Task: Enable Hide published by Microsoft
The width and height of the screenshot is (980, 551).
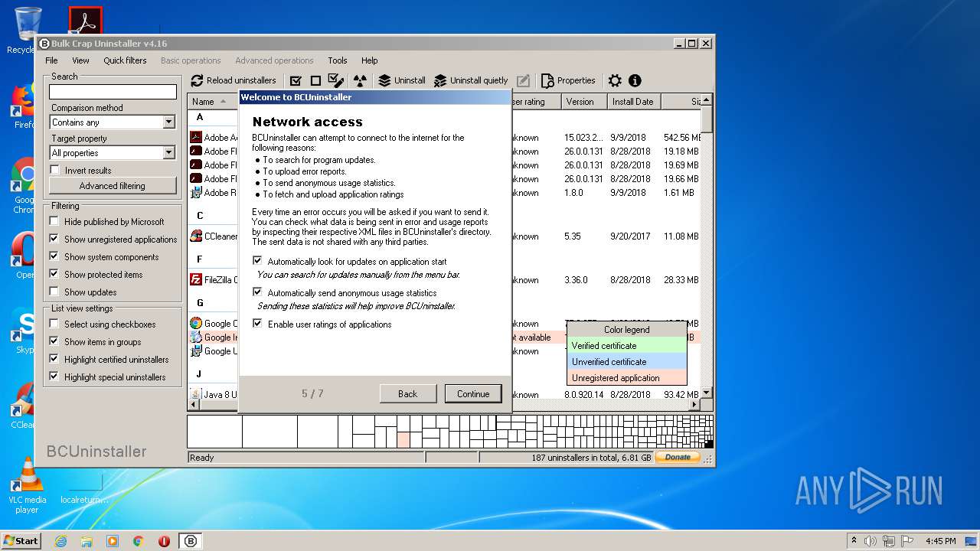Action: (54, 221)
